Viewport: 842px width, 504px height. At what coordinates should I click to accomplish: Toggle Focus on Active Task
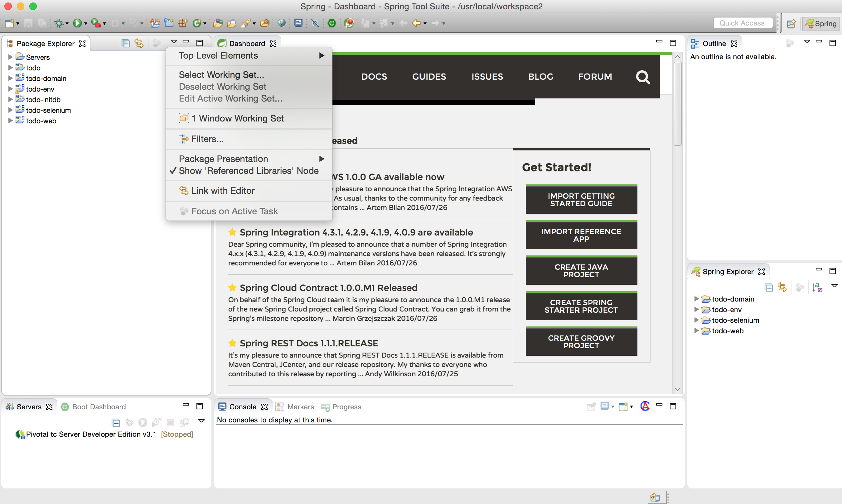[235, 211]
